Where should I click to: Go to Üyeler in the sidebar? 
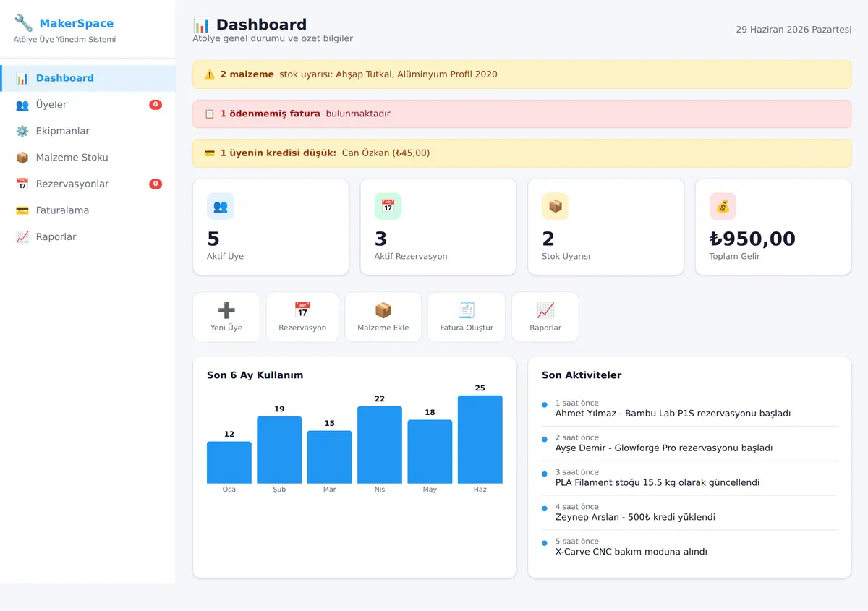coord(88,105)
